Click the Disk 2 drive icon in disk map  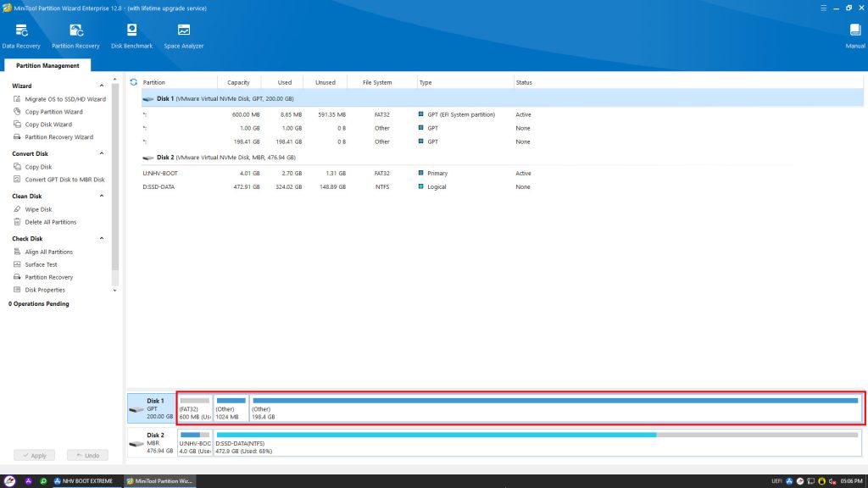point(136,444)
